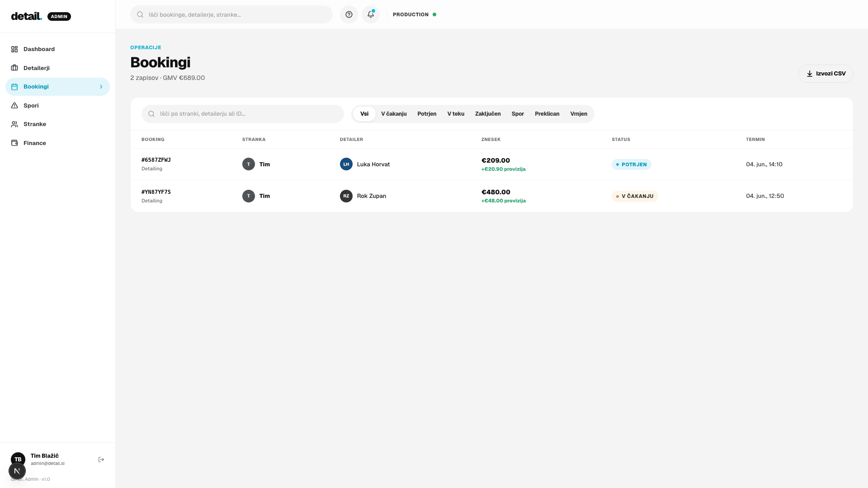
Task: Click date 04. jun., 14:10
Action: click(764, 164)
